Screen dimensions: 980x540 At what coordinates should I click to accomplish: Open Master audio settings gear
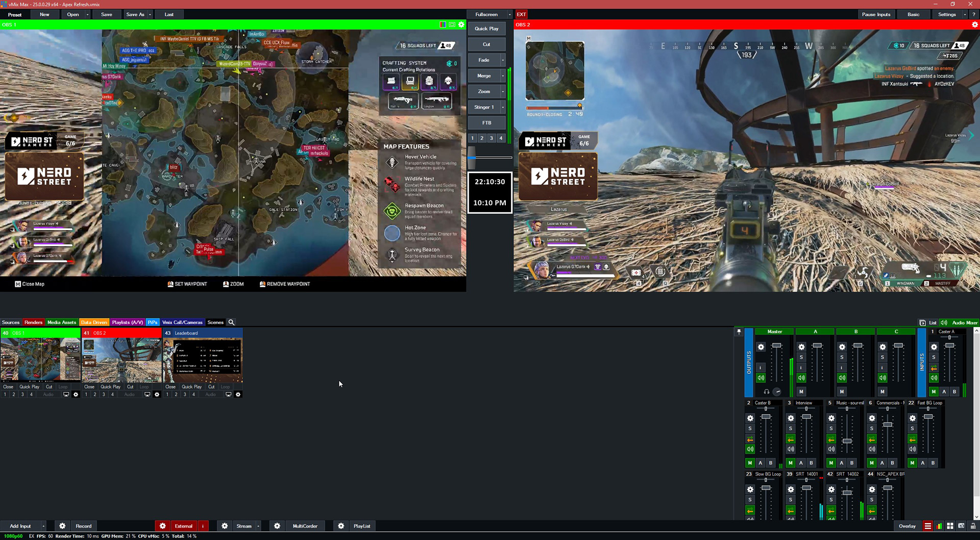pyautogui.click(x=761, y=347)
